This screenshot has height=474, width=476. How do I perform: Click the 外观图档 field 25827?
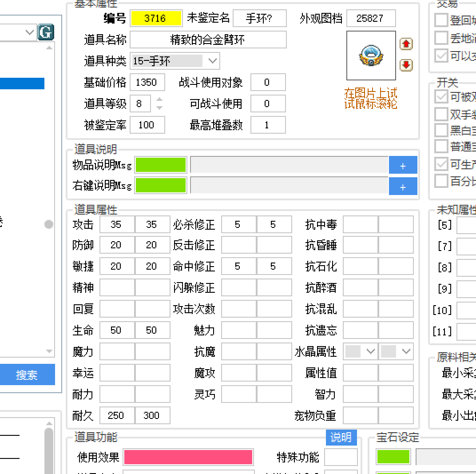(371, 18)
